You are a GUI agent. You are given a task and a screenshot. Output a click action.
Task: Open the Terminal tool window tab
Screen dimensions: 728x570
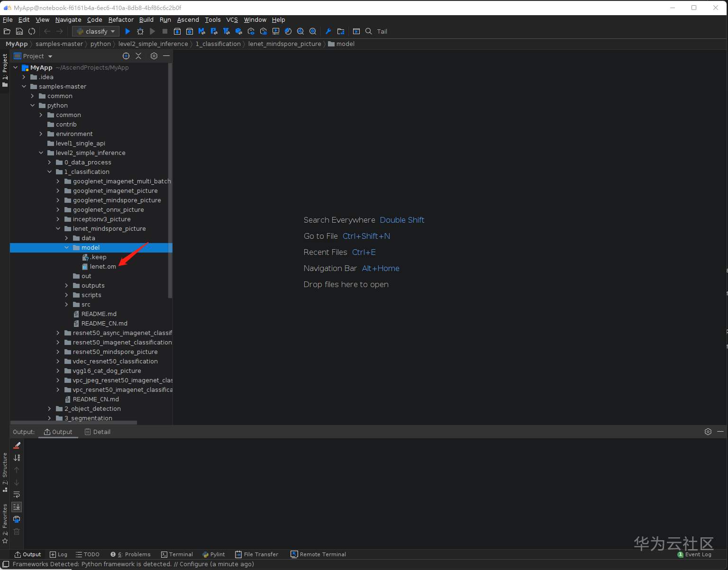pyautogui.click(x=177, y=554)
